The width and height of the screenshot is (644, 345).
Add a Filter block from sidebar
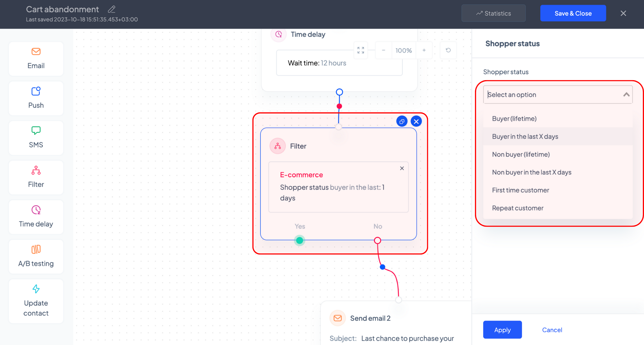click(x=36, y=178)
